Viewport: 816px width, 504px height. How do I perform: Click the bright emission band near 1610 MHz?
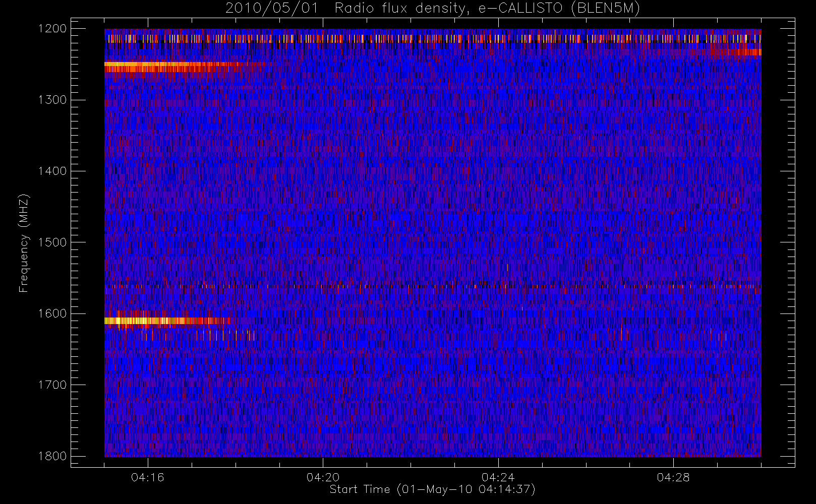tap(166, 321)
